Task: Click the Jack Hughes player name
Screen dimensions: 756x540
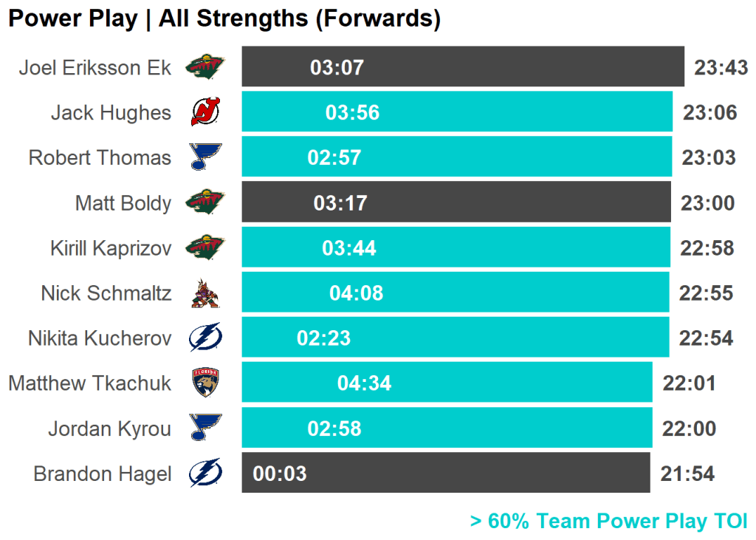Action: point(111,113)
